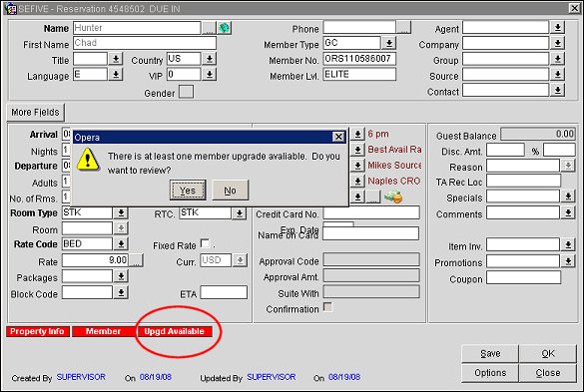Image resolution: width=584 pixels, height=392 pixels.
Task: Click the Close button
Action: click(548, 373)
